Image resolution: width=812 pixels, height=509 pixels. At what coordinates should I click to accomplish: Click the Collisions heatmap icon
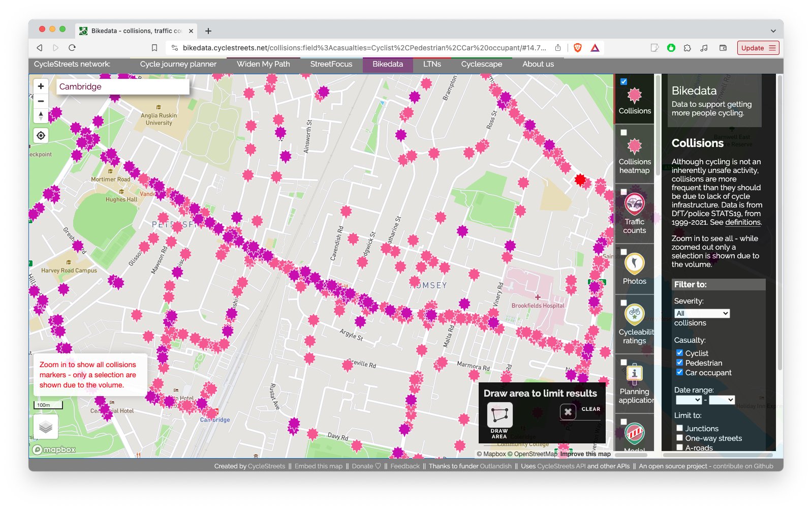pyautogui.click(x=634, y=146)
